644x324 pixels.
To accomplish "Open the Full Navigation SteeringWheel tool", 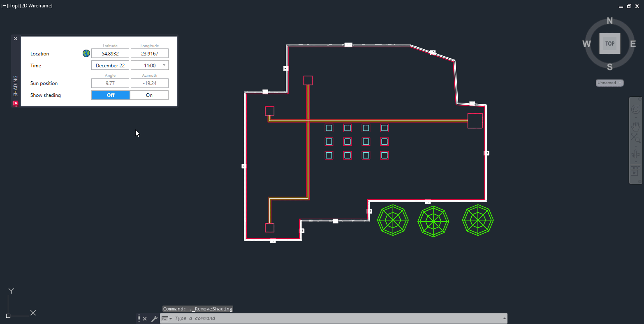I will click(x=635, y=109).
